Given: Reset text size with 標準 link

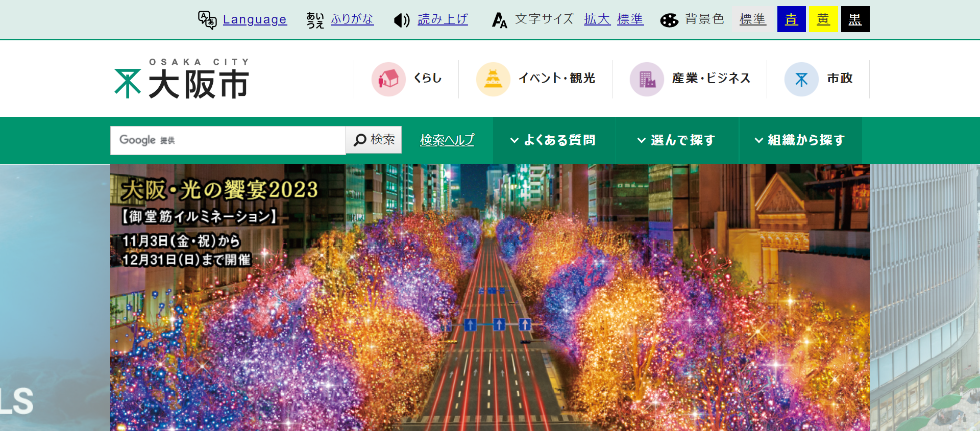Looking at the screenshot, I should point(630,19).
